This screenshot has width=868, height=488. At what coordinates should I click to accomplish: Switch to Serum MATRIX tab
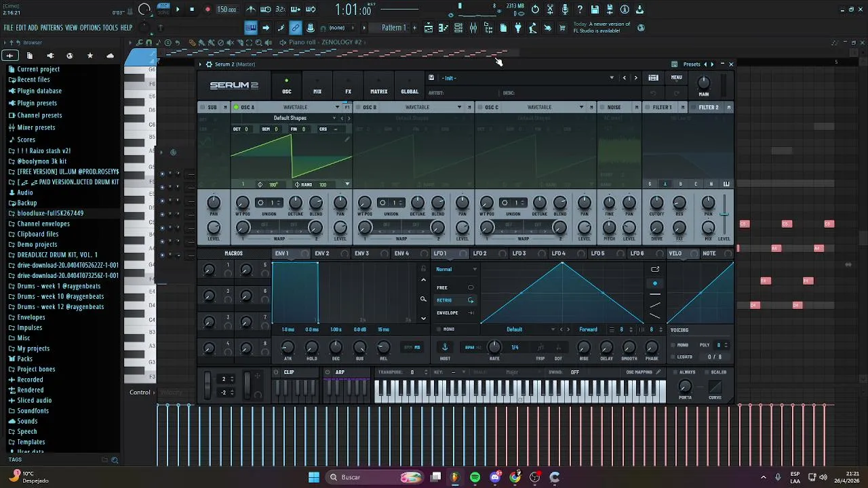tap(379, 87)
